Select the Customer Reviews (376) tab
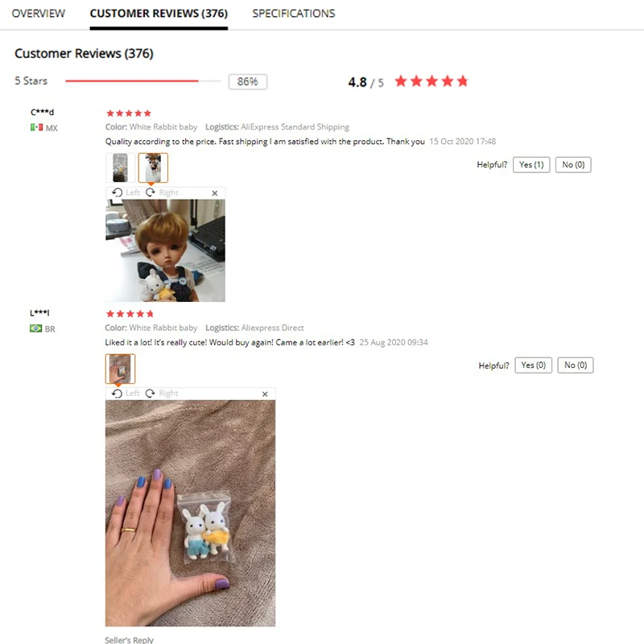 click(x=159, y=14)
